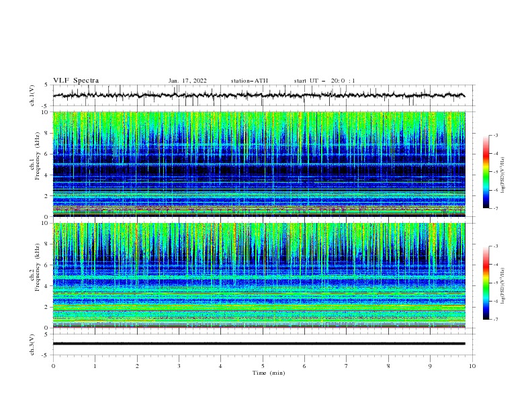Click the "7" tick on the time axis
532x411 pixels.
347,366
